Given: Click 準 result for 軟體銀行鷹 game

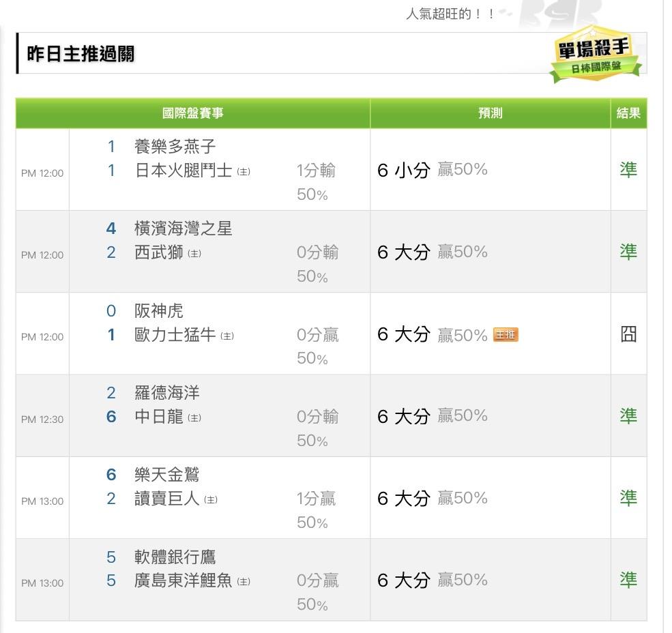Looking at the screenshot, I should pyautogui.click(x=628, y=580).
